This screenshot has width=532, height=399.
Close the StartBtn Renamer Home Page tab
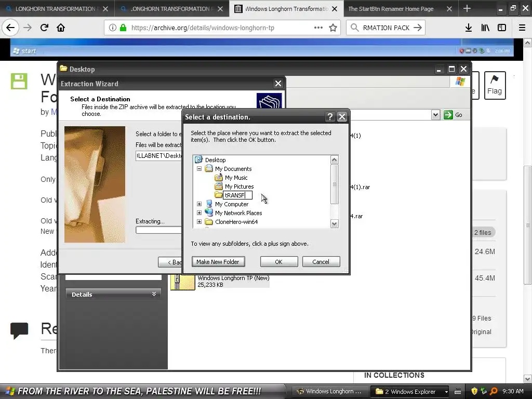(449, 9)
